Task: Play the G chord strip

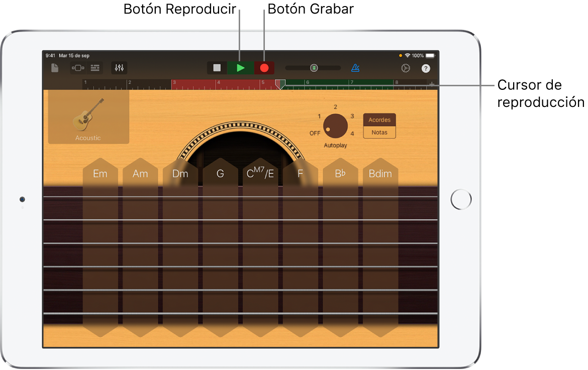Action: coord(221,247)
